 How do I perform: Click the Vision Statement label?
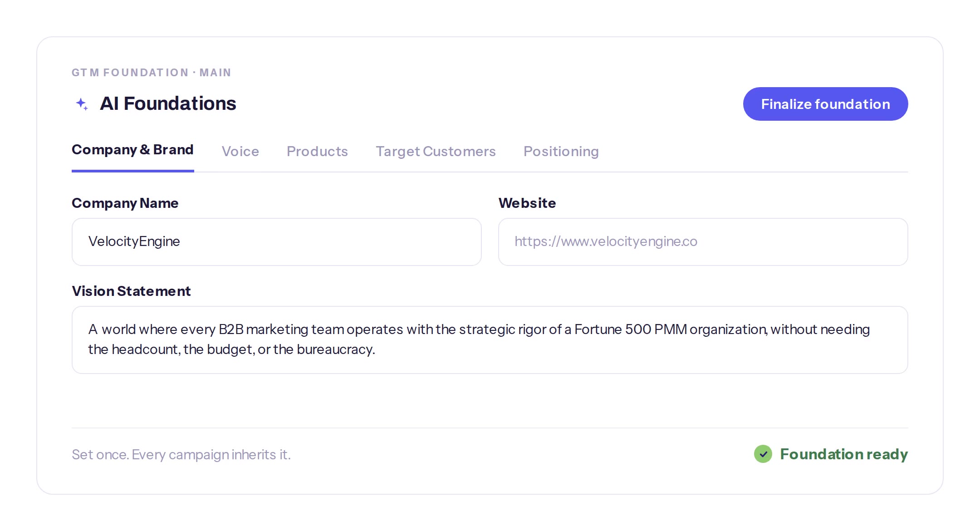point(131,291)
